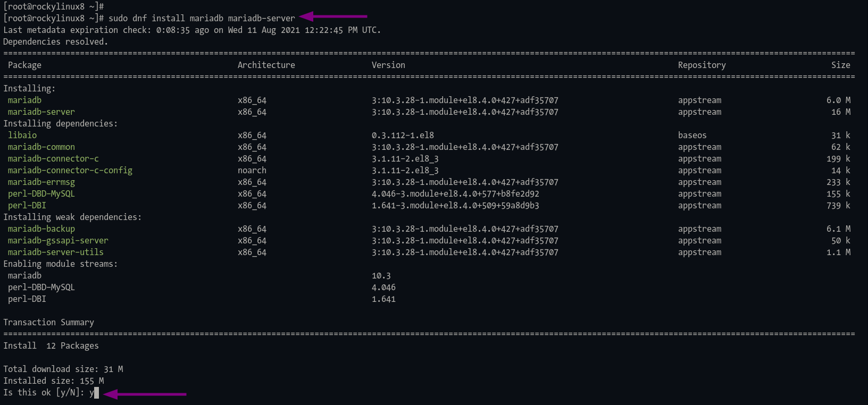Click the 'Installing weak dependencies:' heading

click(72, 217)
